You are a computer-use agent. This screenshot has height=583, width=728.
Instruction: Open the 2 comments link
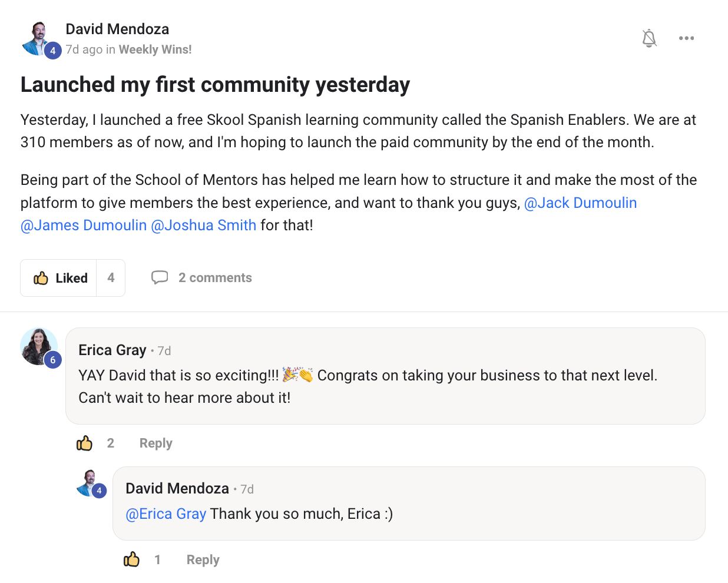(215, 278)
